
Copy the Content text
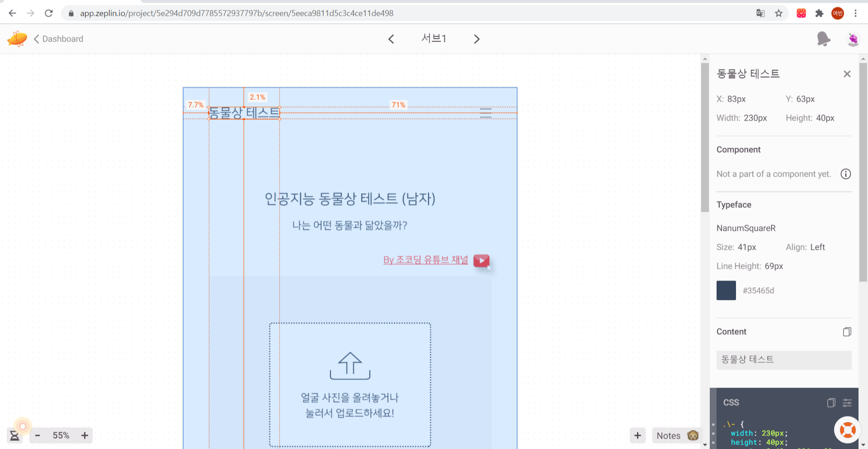point(847,332)
